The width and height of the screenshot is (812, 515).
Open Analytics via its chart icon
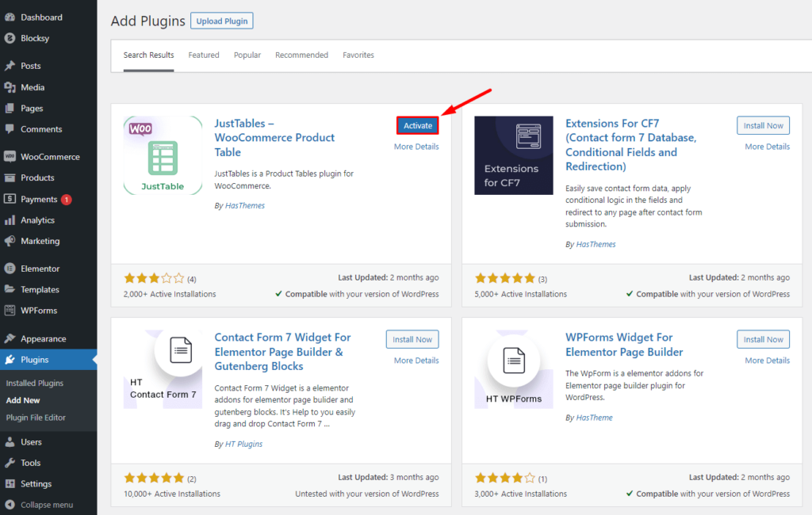coord(10,220)
